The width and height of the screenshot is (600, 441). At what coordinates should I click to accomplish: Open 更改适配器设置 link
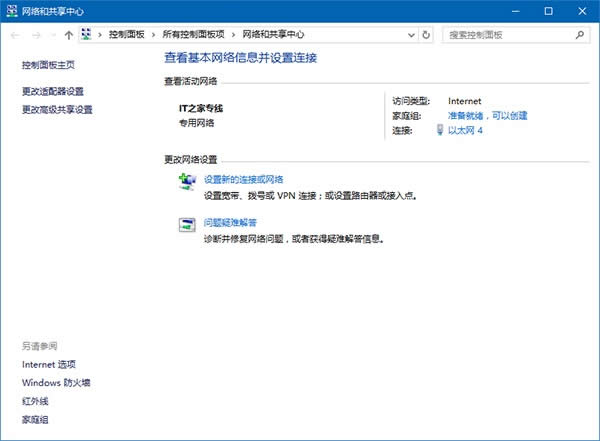tap(53, 91)
